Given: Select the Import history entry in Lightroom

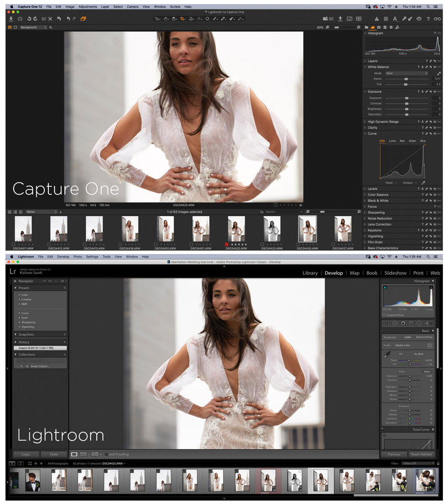Looking at the screenshot, I should coord(40,348).
